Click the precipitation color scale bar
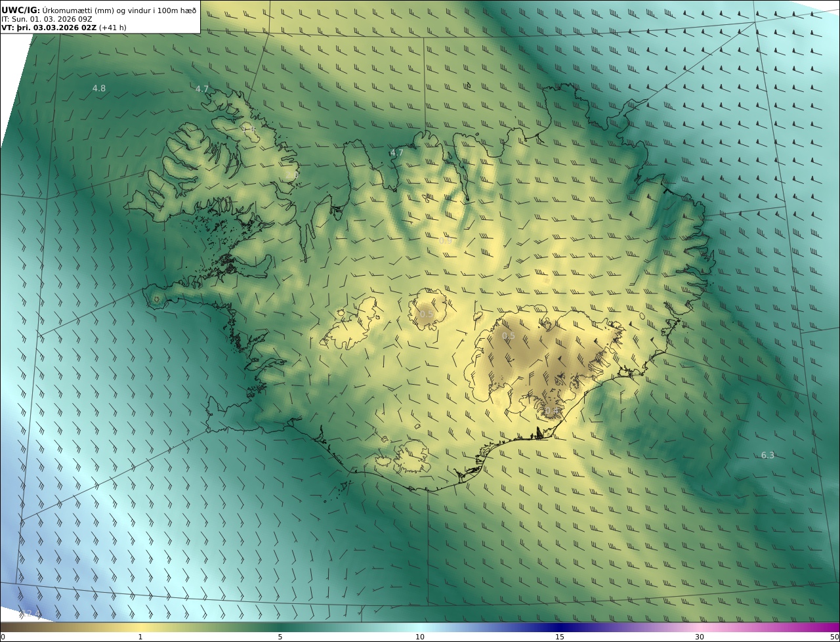The height and width of the screenshot is (642, 840). click(420, 627)
